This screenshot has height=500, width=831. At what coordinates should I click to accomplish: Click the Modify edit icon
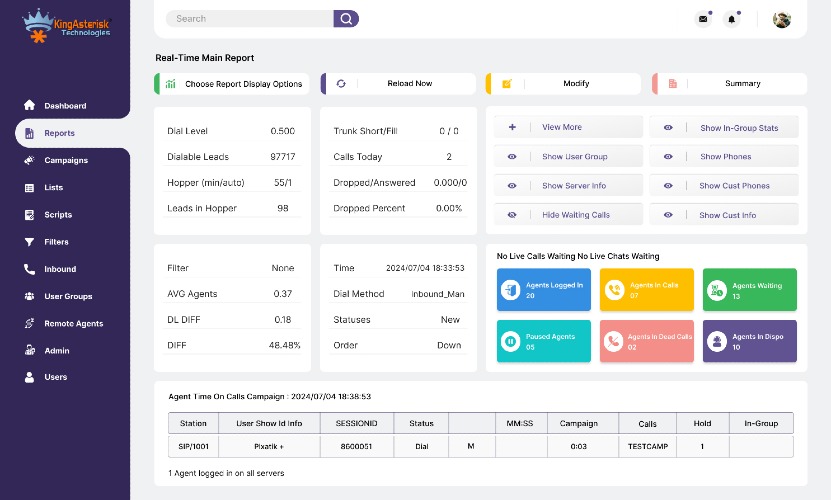pos(506,84)
